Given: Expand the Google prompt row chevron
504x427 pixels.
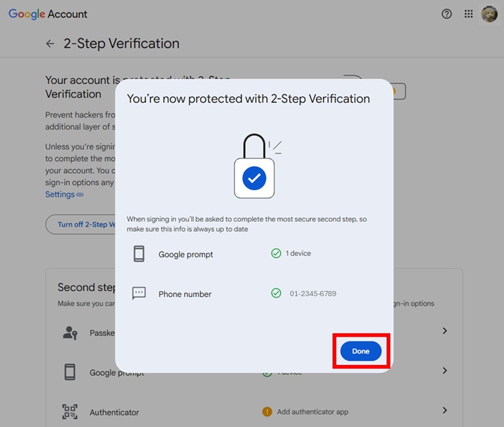Looking at the screenshot, I should coord(445,370).
